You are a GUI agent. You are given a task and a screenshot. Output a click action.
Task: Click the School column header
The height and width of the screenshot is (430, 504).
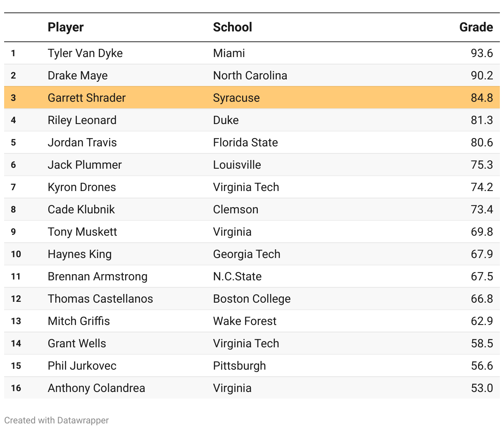(232, 27)
